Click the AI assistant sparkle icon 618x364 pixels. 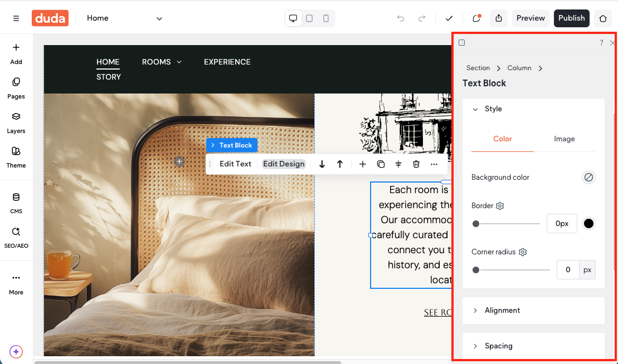16,352
